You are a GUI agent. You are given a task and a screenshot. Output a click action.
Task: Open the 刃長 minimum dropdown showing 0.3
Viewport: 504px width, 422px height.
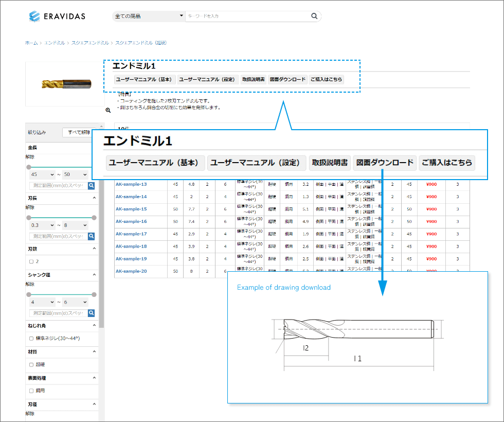click(42, 225)
